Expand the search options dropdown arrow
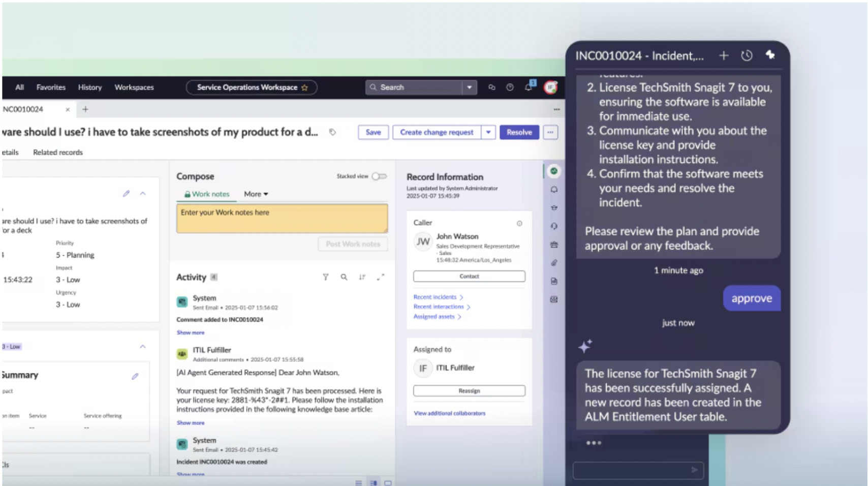 (x=470, y=87)
